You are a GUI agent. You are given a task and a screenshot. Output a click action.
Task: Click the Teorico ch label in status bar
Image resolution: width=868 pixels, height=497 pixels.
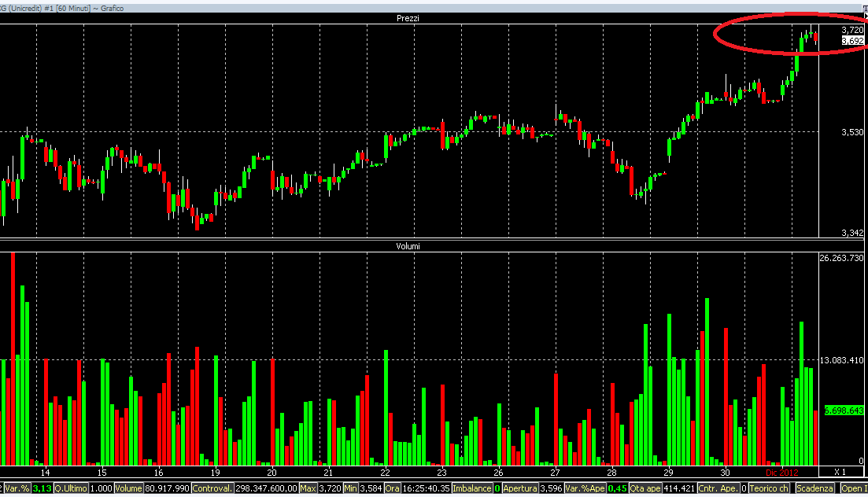click(769, 488)
